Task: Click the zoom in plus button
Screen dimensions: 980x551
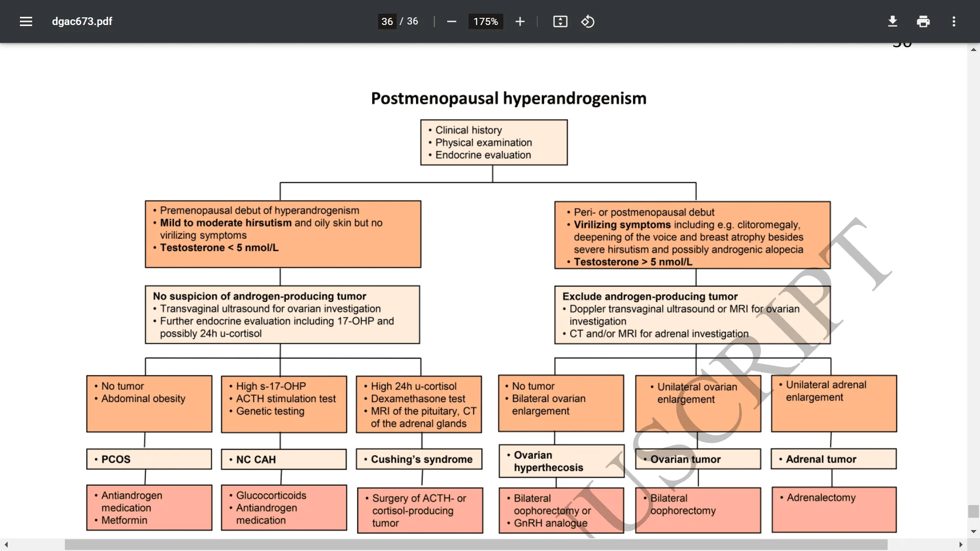Action: pyautogui.click(x=520, y=21)
